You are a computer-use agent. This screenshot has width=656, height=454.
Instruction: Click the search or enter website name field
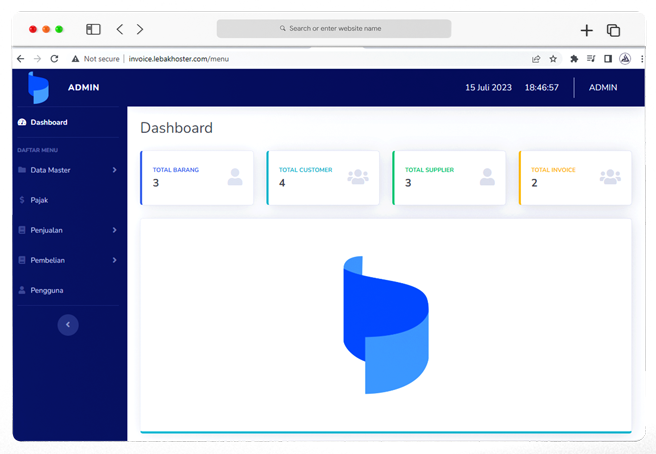pyautogui.click(x=334, y=29)
